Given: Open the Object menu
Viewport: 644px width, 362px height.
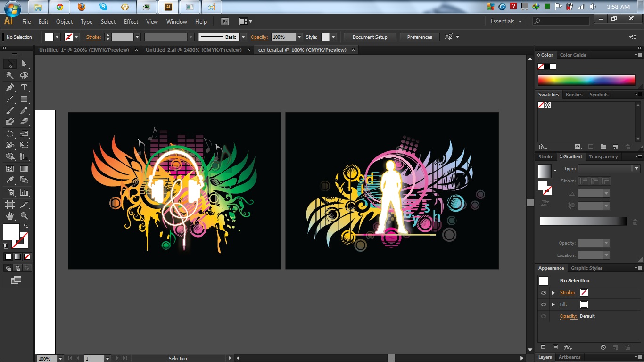Looking at the screenshot, I should click(x=65, y=21).
